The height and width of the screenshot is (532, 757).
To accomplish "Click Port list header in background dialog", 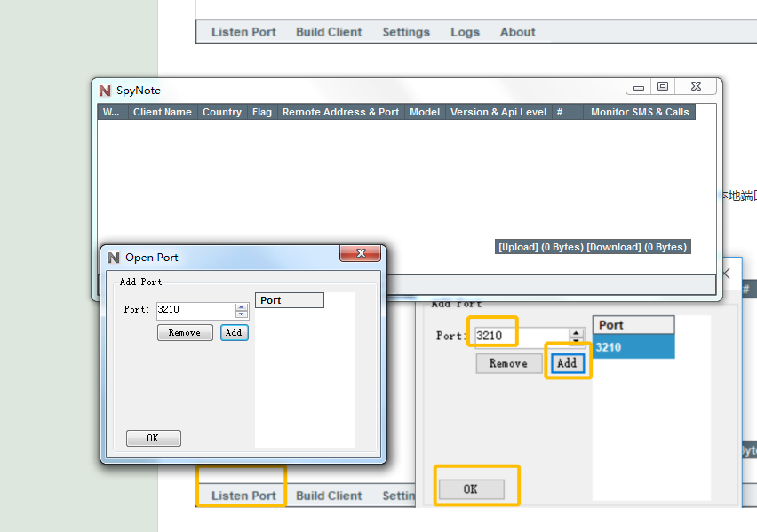I will point(633,325).
